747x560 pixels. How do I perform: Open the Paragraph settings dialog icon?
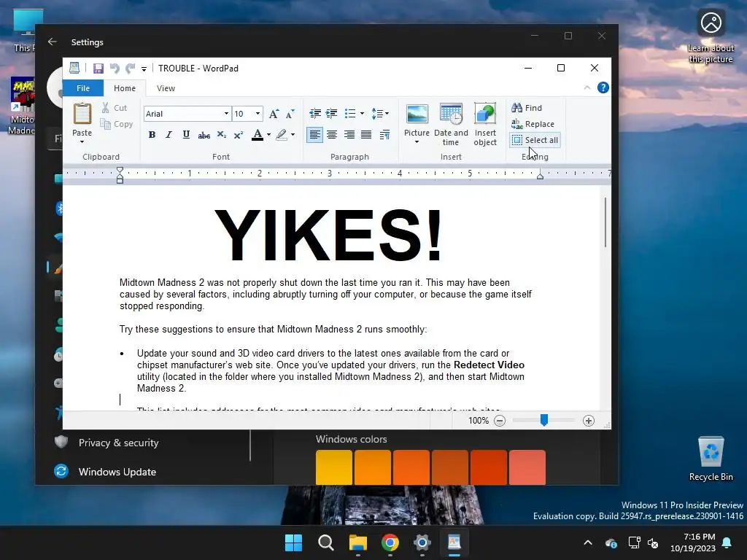(x=384, y=135)
